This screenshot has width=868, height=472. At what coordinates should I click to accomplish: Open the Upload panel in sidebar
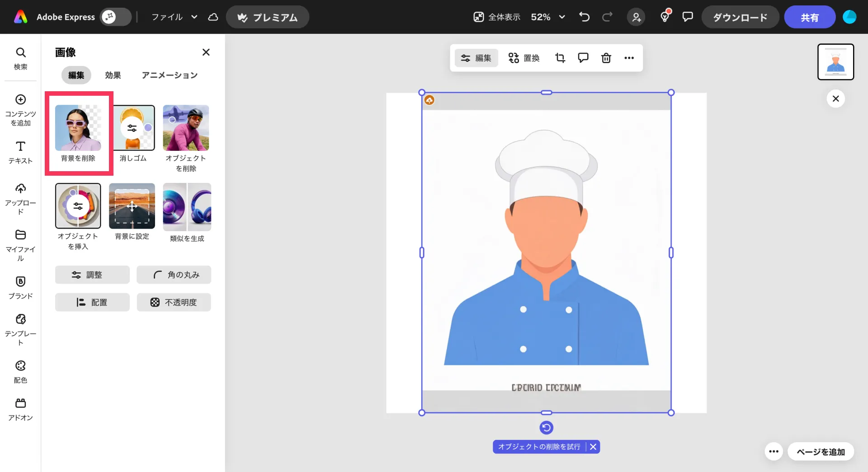click(x=20, y=198)
